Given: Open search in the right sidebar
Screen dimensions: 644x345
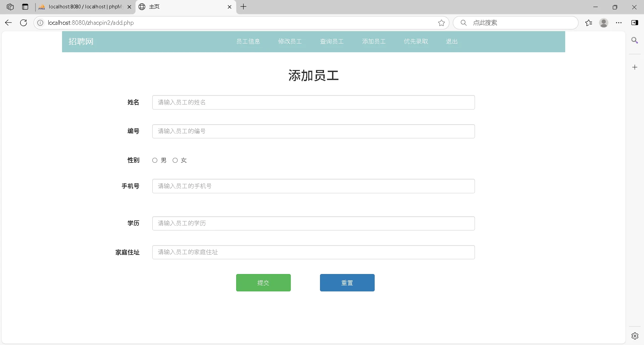Looking at the screenshot, I should [635, 40].
